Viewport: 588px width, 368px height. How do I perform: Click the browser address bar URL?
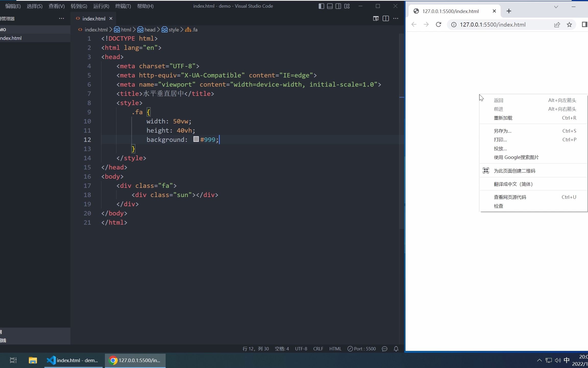[493, 25]
